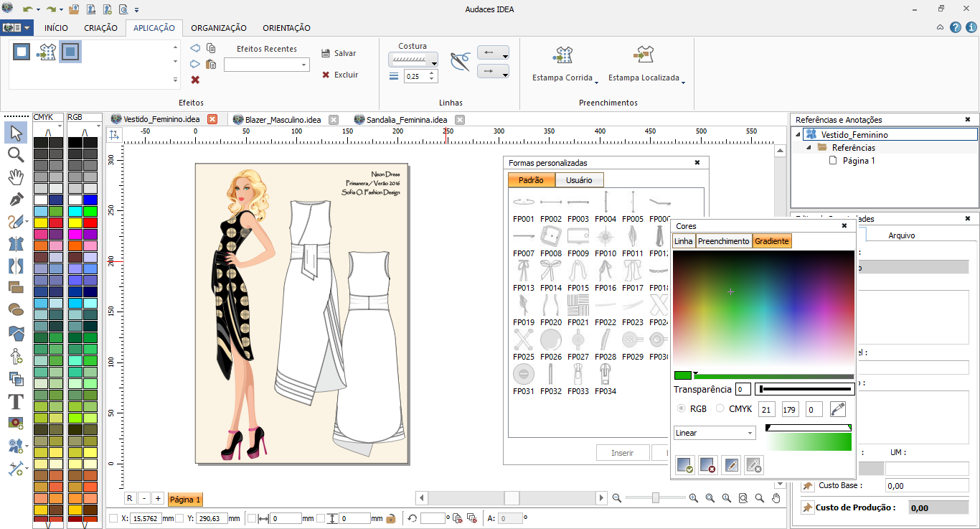The height and width of the screenshot is (529, 980).
Task: Click the eyedropper color picker icon
Action: [837, 409]
